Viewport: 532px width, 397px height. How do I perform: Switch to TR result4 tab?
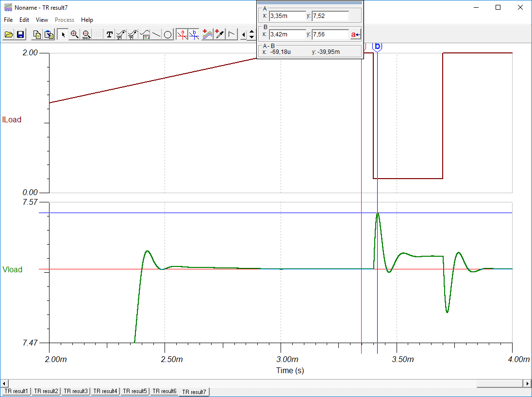click(105, 391)
